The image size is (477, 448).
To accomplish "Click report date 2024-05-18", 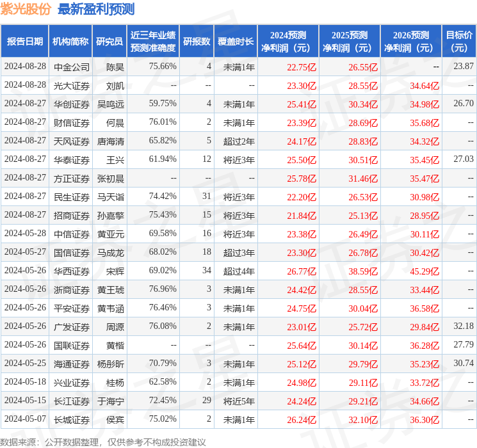I will 25,381.
